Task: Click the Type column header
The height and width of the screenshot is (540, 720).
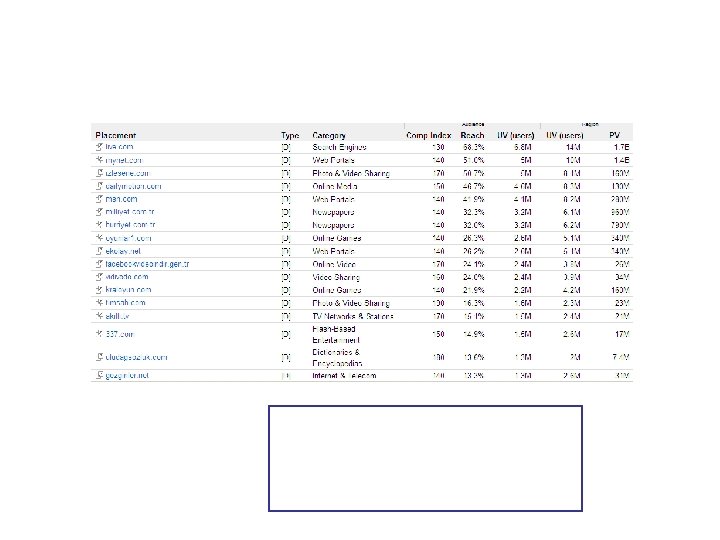Action: point(290,135)
